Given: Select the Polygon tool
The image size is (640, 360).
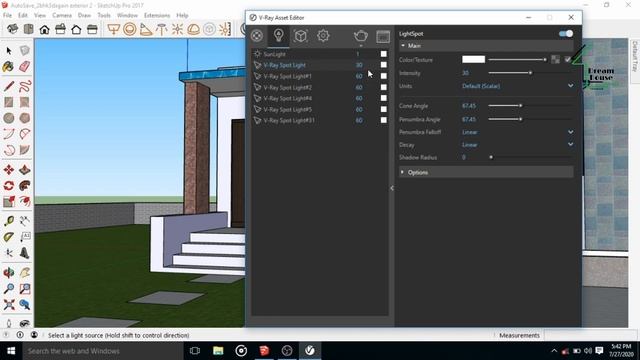Looking at the screenshot, I should coord(24,118).
